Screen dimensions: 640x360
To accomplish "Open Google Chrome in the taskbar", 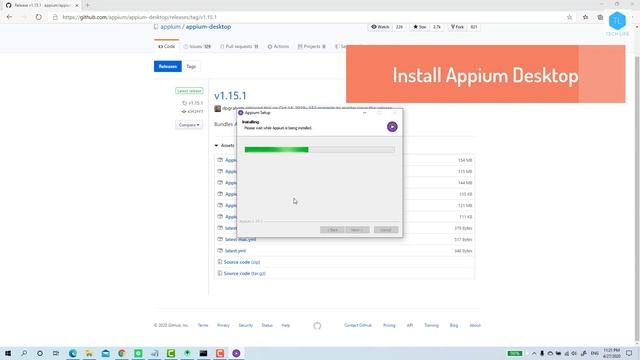I will (x=122, y=353).
